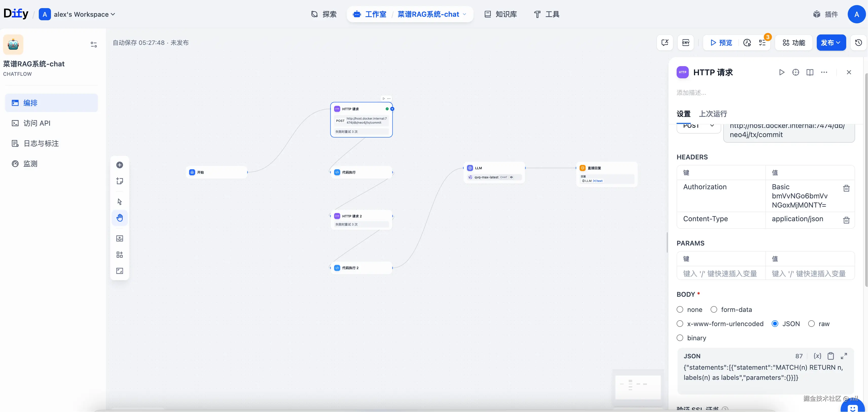This screenshot has height=412, width=868.
Task: Click the add node plus icon
Action: pyautogui.click(x=120, y=165)
